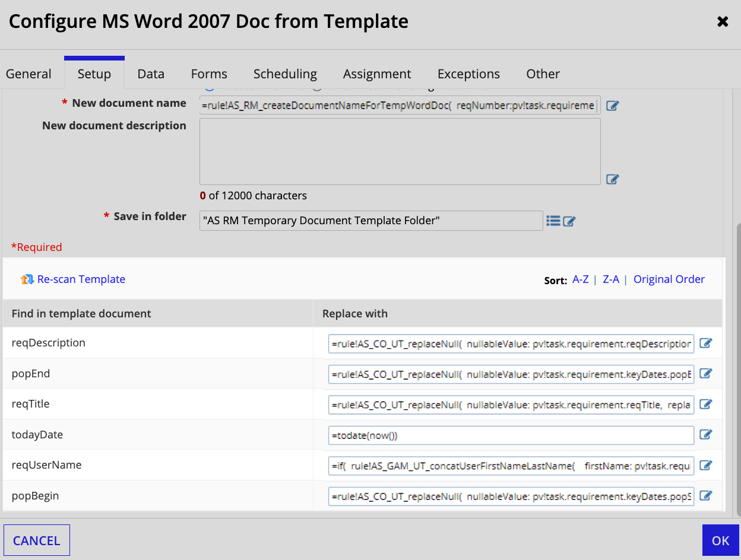The width and height of the screenshot is (741, 560).
Task: Edit expression icon for popEnd row
Action: pyautogui.click(x=705, y=374)
